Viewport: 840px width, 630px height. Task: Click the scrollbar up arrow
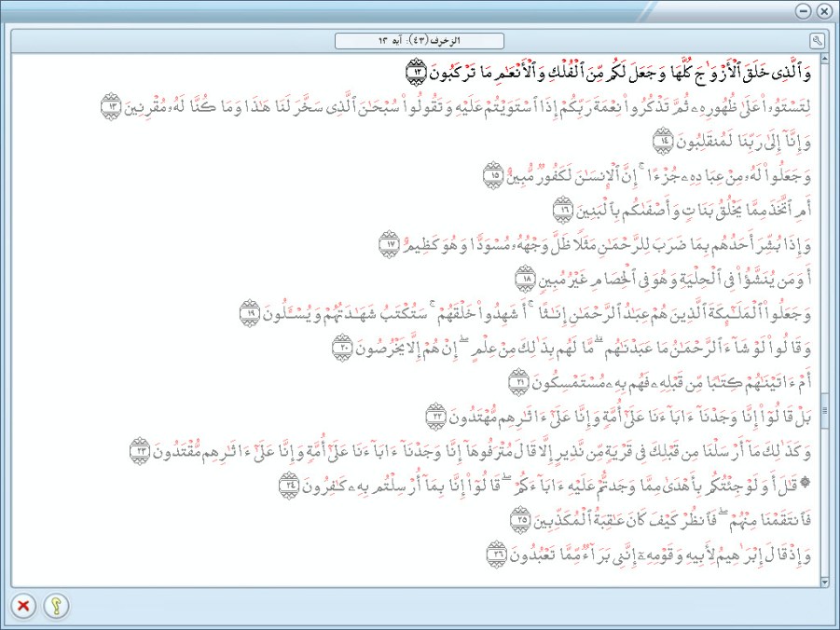824,59
